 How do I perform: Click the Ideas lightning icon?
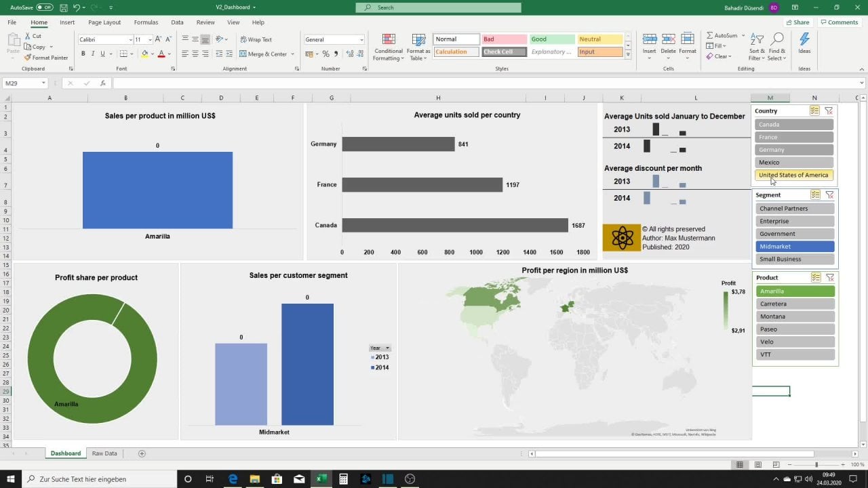tap(804, 43)
